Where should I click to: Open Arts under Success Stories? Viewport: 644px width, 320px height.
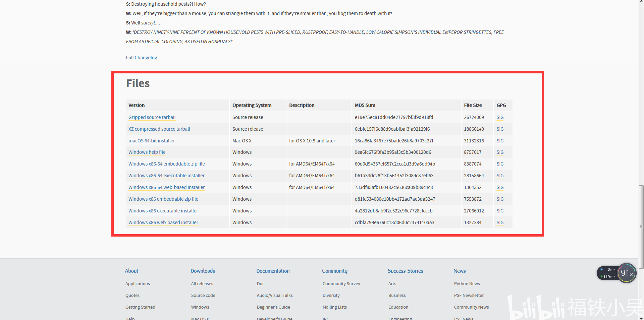coord(392,283)
